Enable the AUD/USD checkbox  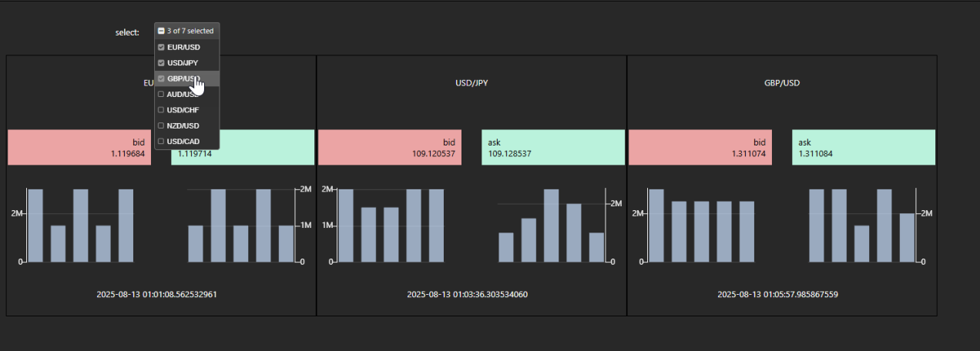tap(161, 95)
